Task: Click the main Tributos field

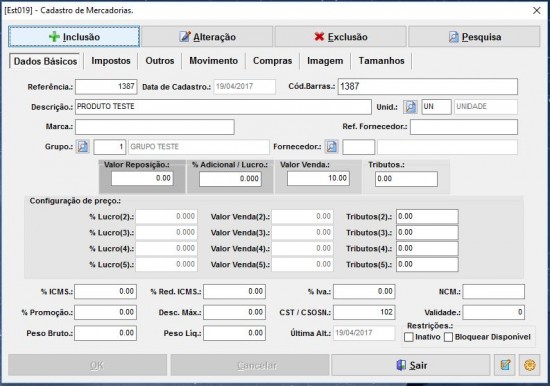Action: (406, 179)
